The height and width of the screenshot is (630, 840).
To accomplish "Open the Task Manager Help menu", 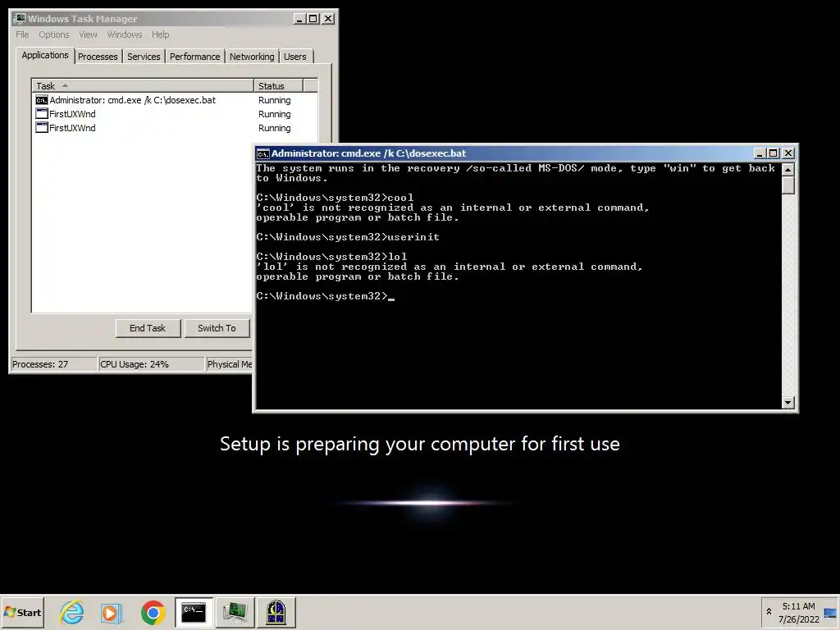I will tap(160, 34).
